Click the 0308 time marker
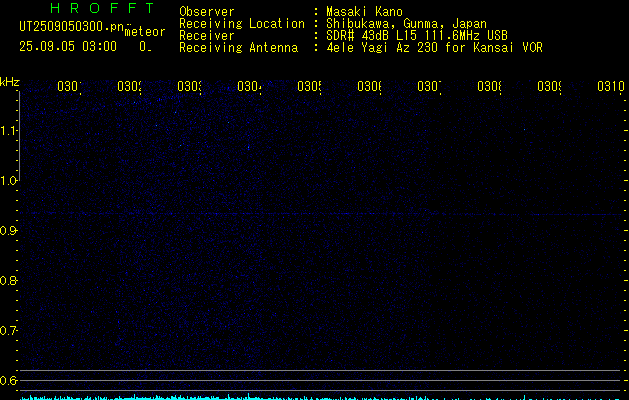 pos(489,86)
